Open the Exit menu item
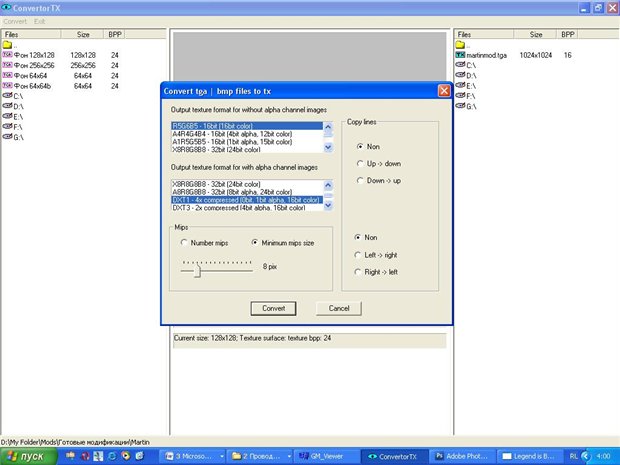 (x=39, y=21)
